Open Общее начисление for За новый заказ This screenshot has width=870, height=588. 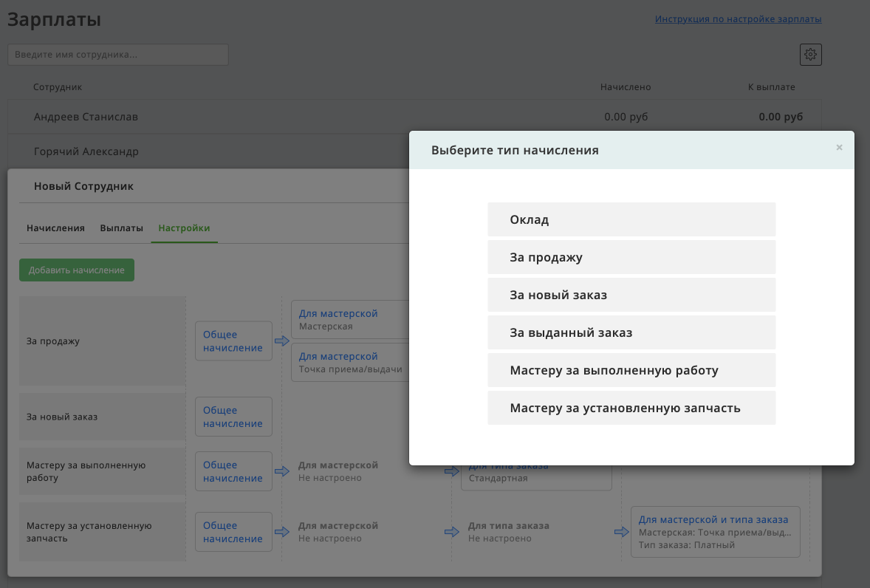(233, 417)
